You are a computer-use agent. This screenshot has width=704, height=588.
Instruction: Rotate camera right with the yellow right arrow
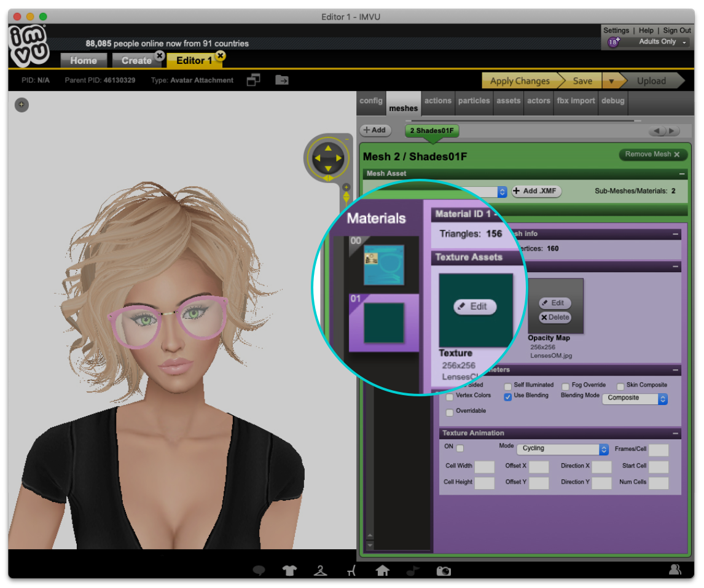click(339, 158)
